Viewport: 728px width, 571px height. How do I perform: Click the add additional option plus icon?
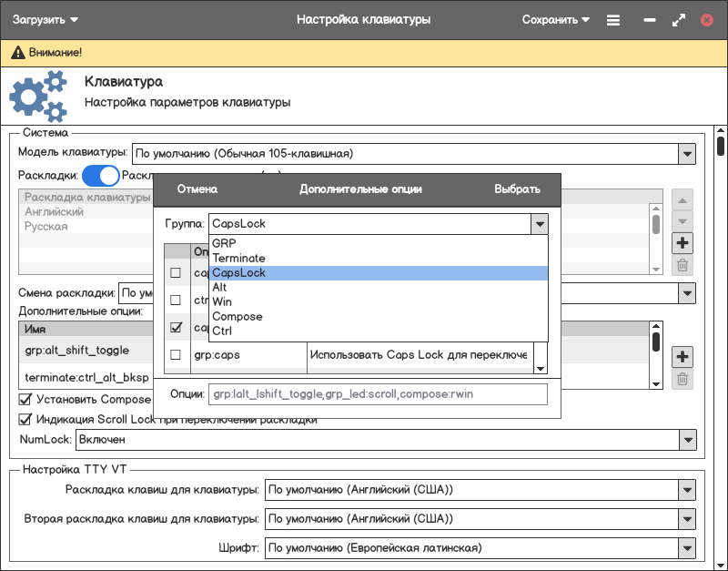pos(682,356)
